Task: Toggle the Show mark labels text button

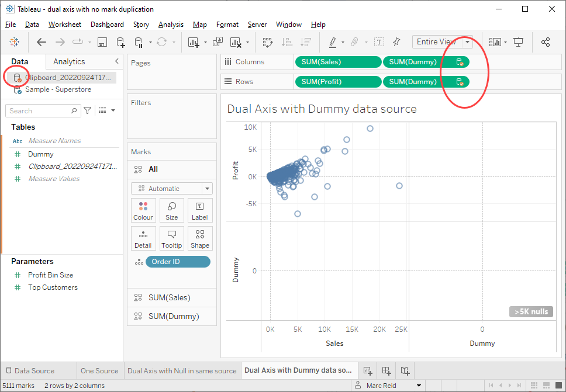Action: [379, 42]
